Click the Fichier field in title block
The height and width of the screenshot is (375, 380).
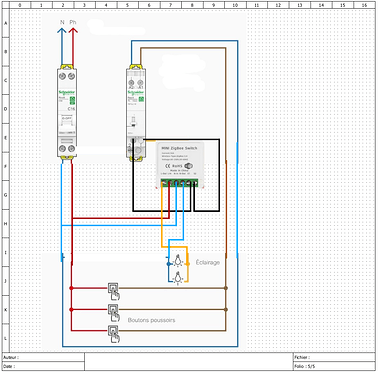point(334,357)
